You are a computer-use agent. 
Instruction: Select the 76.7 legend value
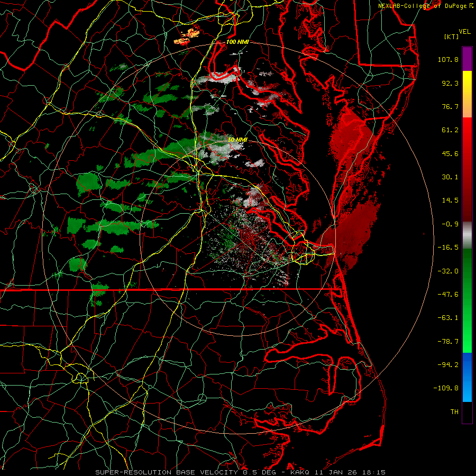click(450, 106)
